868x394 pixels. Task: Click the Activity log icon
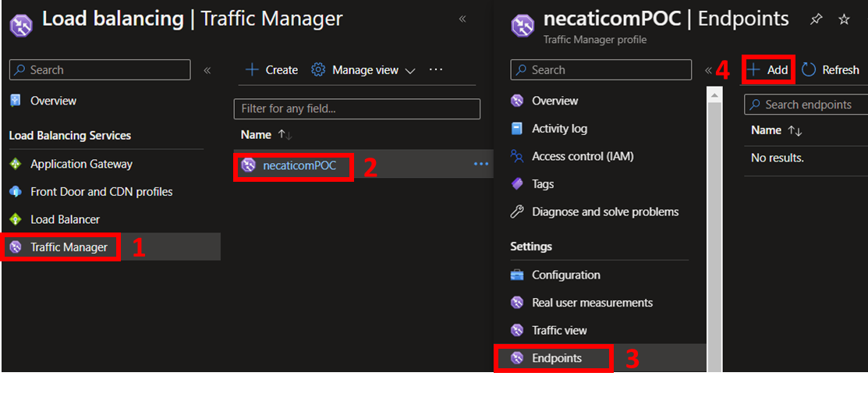516,129
